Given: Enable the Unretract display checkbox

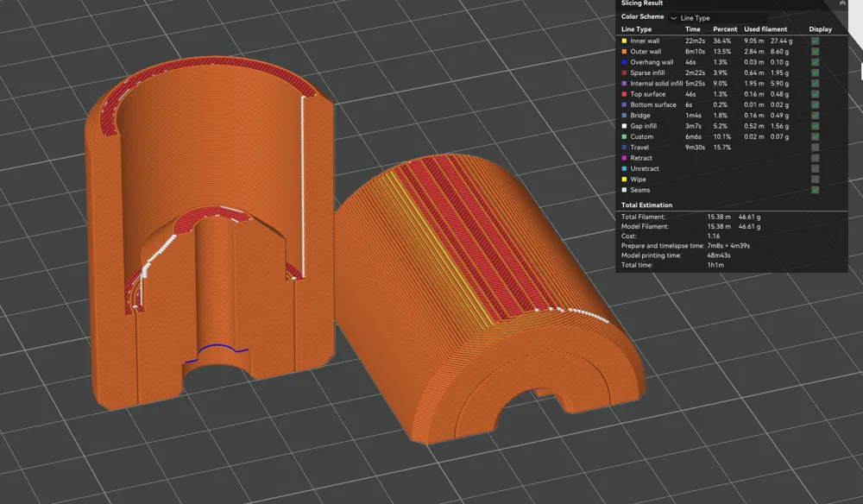Looking at the screenshot, I should [x=816, y=168].
